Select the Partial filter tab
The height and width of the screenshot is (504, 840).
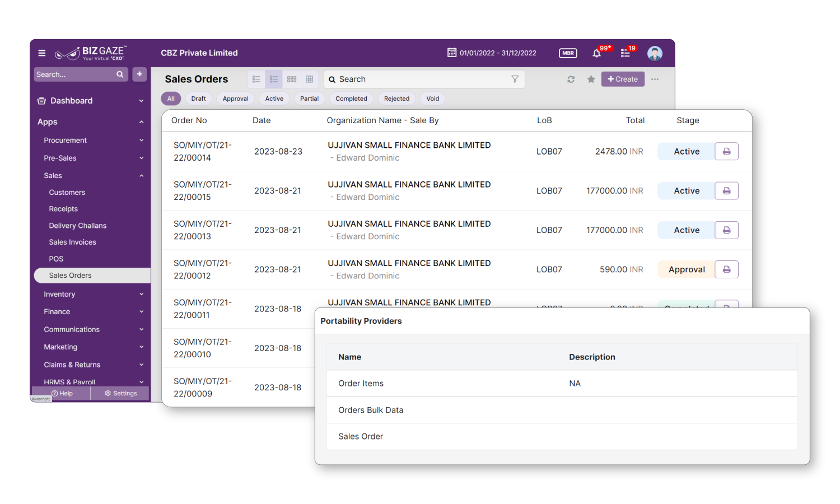[x=309, y=99]
